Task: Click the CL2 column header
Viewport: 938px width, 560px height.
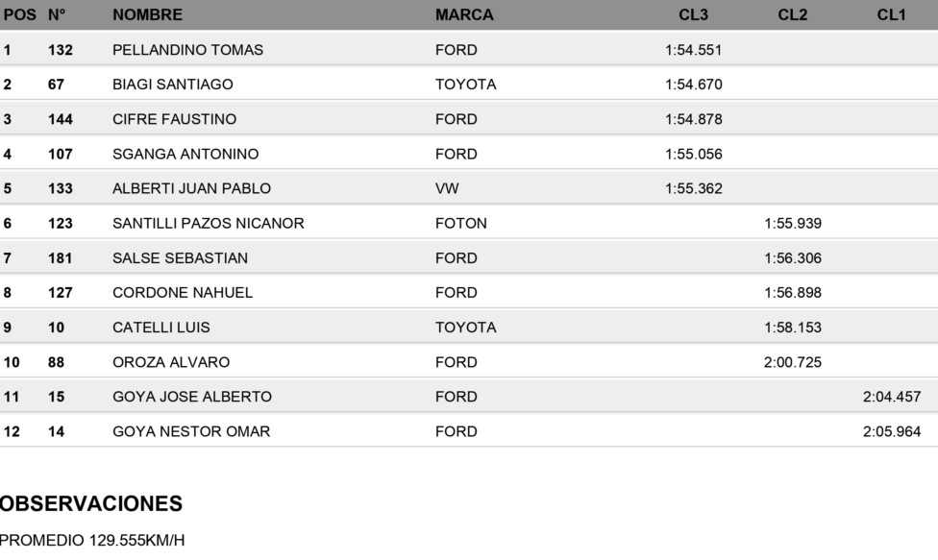Action: click(x=793, y=15)
